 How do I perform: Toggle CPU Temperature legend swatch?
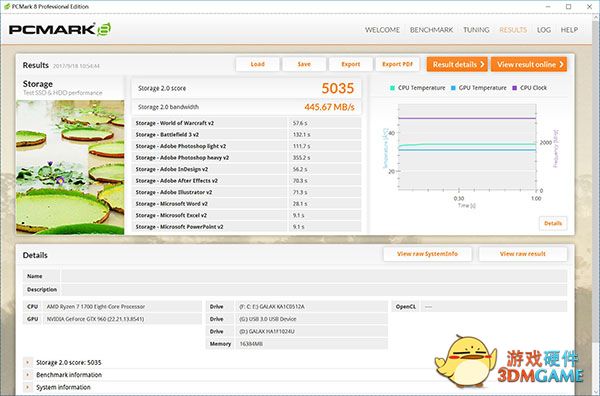pos(392,88)
